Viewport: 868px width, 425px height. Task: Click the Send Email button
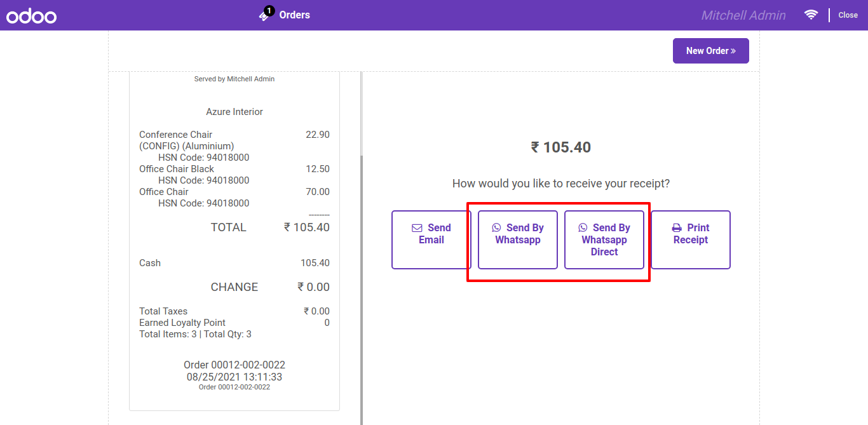click(x=431, y=239)
